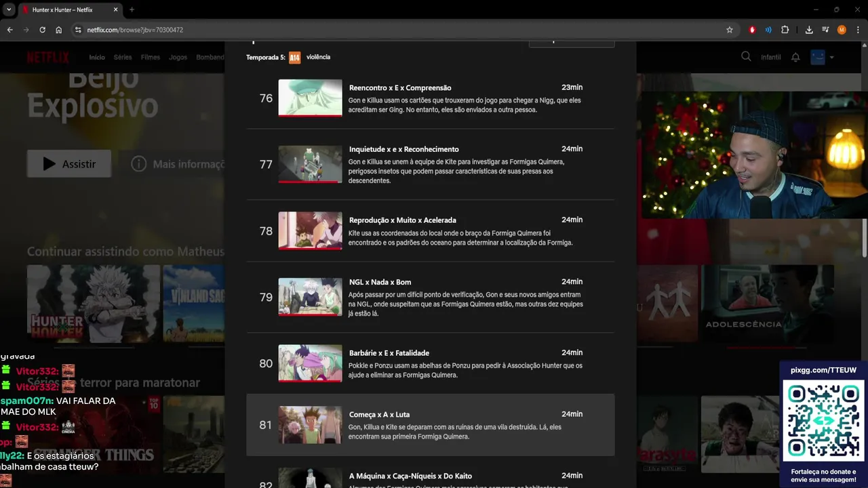868x488 pixels.
Task: Click the title Inquietude x e x Reconhecimento
Action: 404,149
